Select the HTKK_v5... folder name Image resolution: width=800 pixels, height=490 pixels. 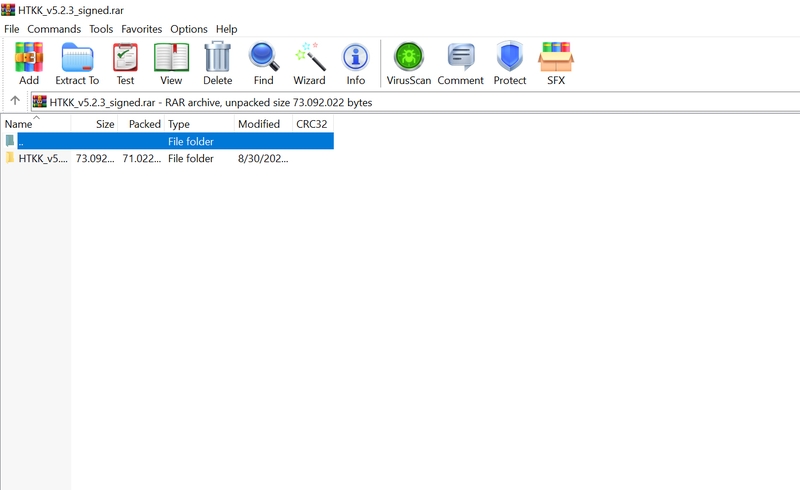point(43,158)
